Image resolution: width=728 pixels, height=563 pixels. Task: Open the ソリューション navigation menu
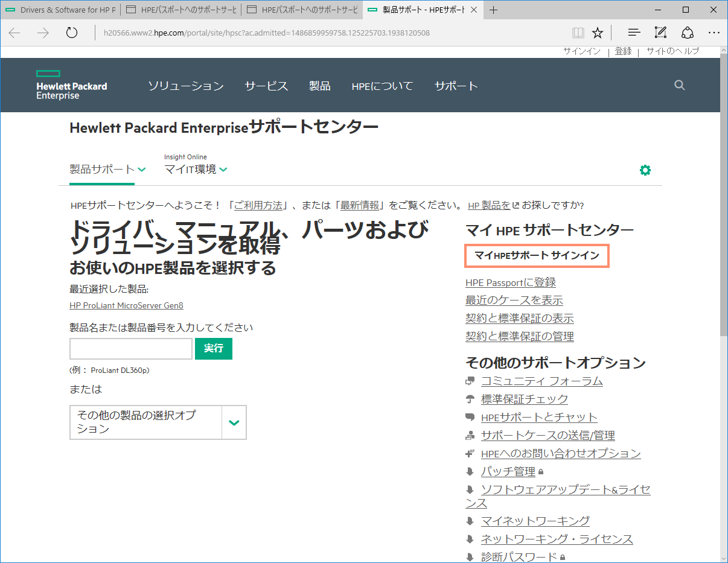(186, 86)
